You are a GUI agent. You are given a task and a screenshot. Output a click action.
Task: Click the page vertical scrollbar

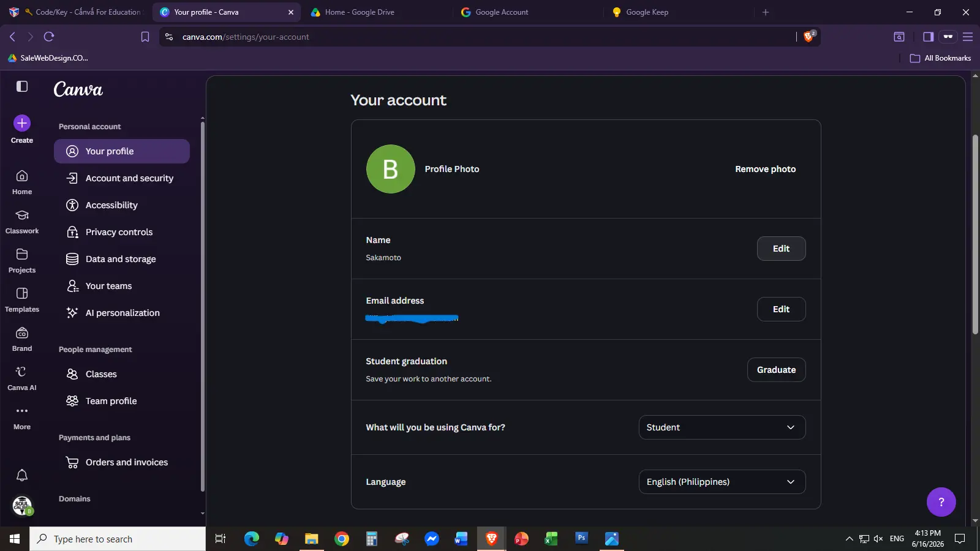pos(975,234)
